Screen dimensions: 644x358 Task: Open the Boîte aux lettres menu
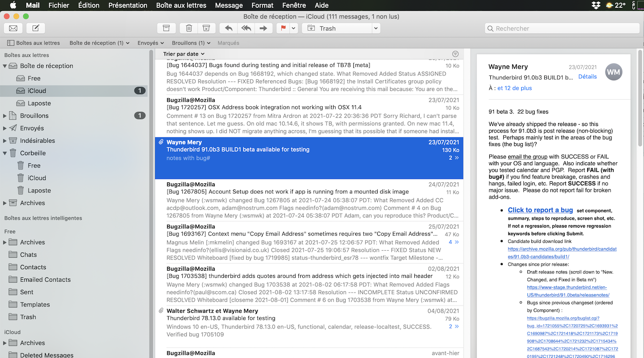click(x=181, y=5)
